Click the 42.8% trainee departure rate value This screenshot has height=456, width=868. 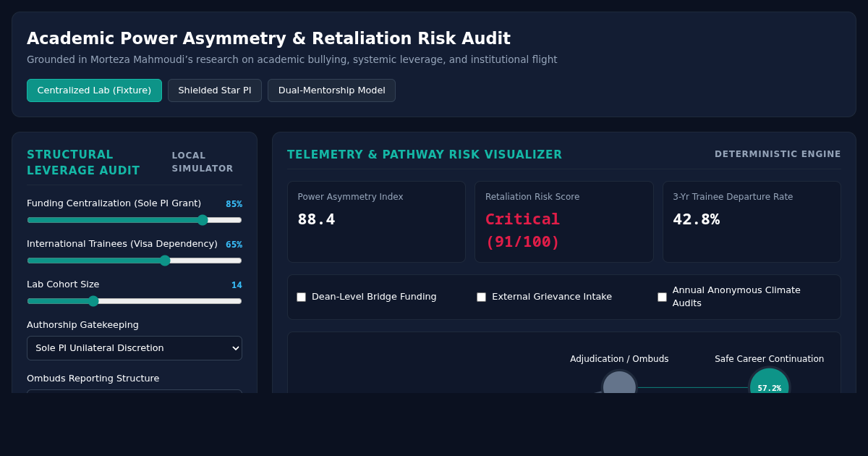coord(697,219)
